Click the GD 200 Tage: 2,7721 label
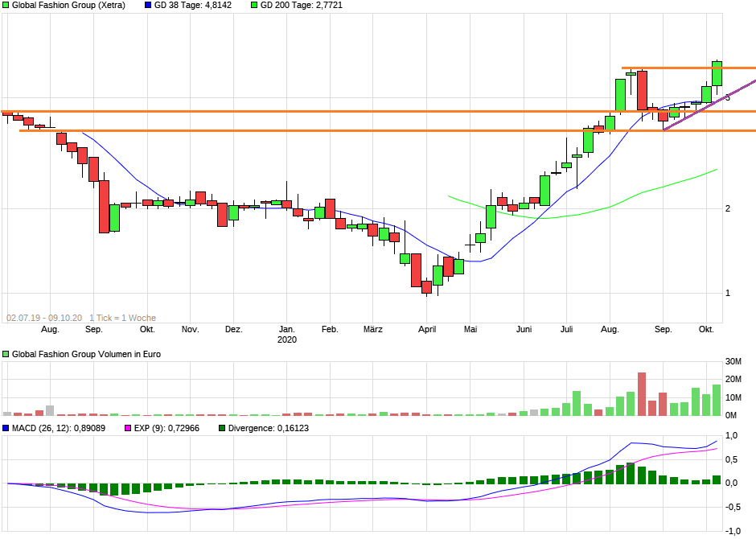The width and height of the screenshot is (756, 539). click(x=302, y=6)
